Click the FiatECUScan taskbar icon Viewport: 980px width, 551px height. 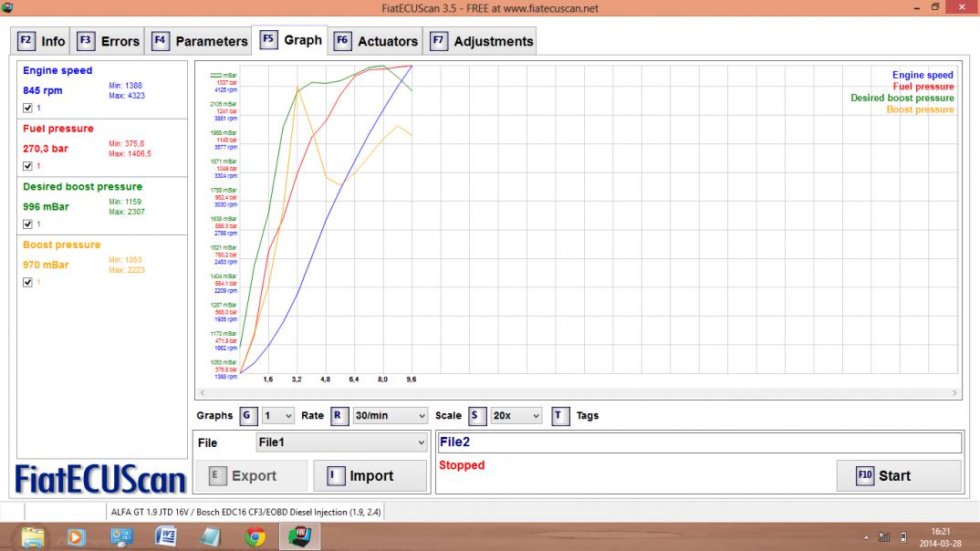click(x=300, y=536)
